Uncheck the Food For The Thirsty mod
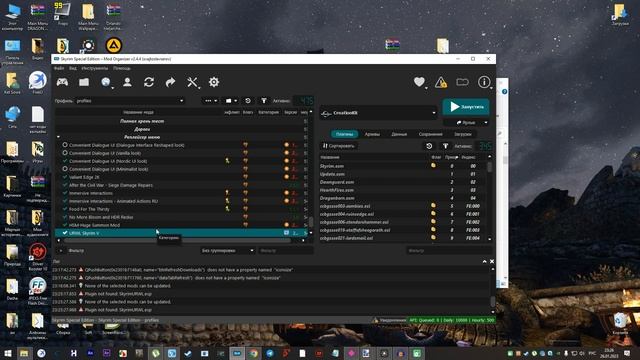Viewport: 640px width, 360px height. [x=65, y=209]
